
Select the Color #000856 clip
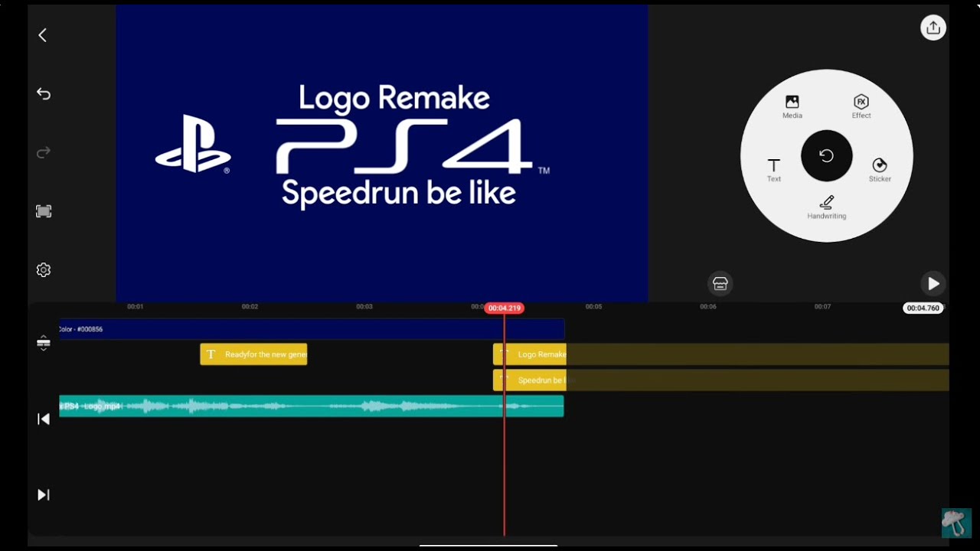[312, 329]
